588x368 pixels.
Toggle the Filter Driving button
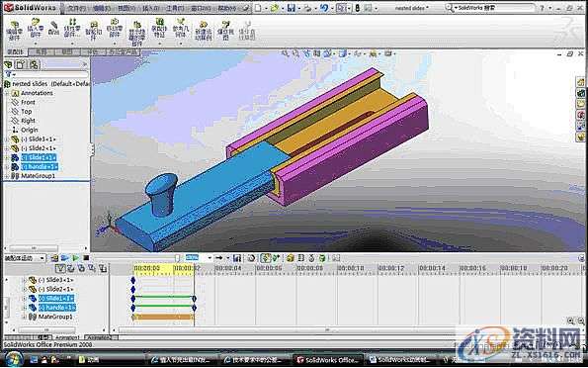[81, 268]
